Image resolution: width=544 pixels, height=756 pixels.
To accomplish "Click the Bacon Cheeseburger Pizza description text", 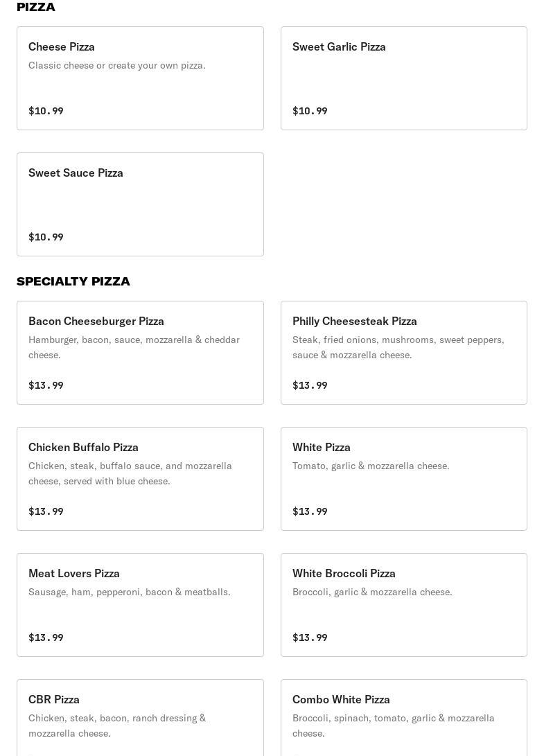I will (134, 347).
